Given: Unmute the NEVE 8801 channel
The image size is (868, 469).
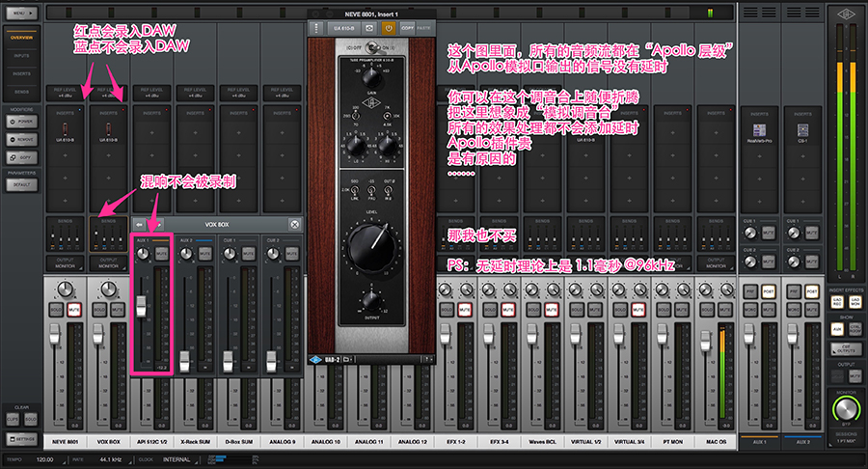Looking at the screenshot, I should point(73,310).
